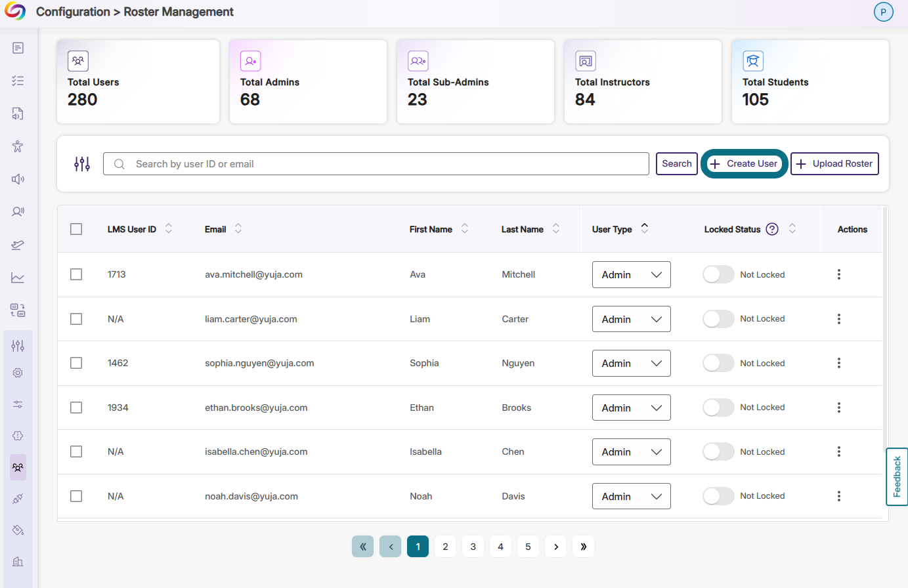Go to page 3 of the roster
Image resolution: width=908 pixels, height=588 pixels.
pos(473,547)
